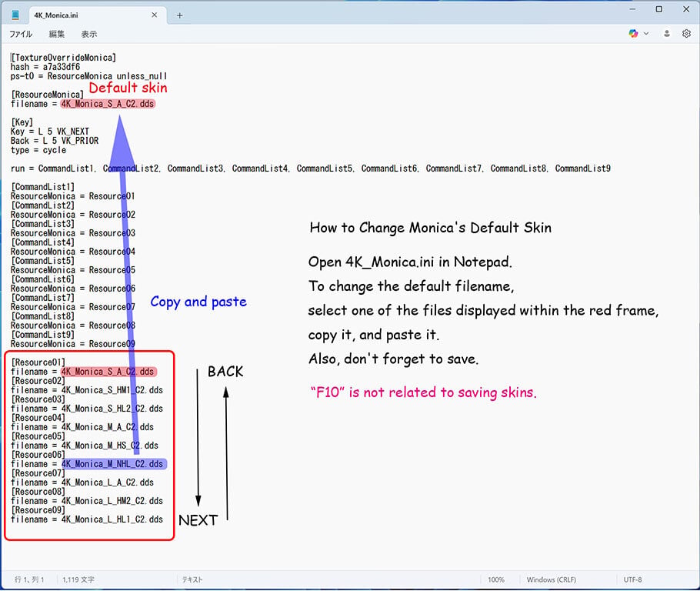Click the [Key] section header
The image size is (700, 591).
click(22, 122)
